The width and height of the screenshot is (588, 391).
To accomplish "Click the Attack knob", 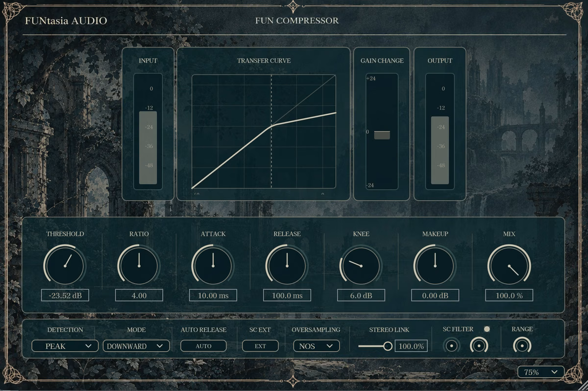I will click(213, 266).
